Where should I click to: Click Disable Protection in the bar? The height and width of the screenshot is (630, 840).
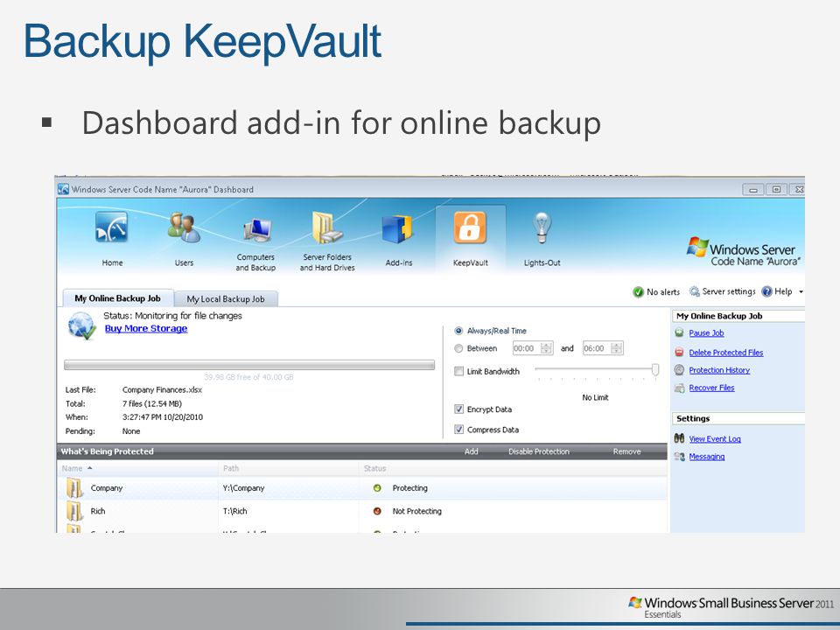pyautogui.click(x=539, y=451)
